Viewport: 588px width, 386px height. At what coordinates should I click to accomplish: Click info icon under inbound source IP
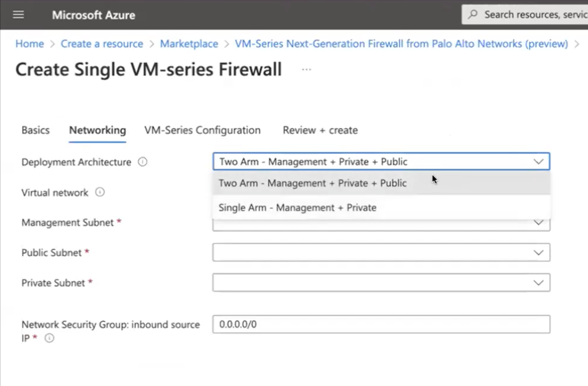click(49, 338)
